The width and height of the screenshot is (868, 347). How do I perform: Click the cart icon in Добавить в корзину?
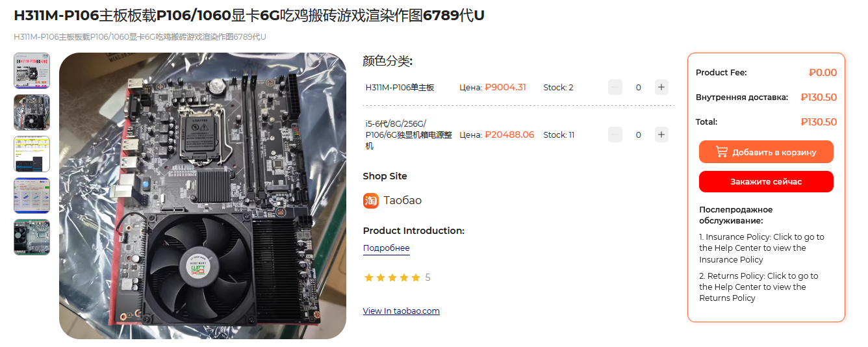[722, 151]
